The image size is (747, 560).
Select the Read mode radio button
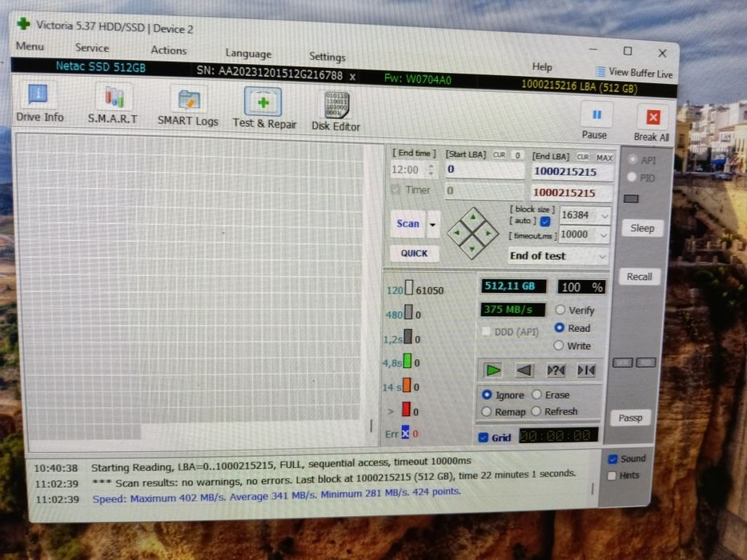[x=560, y=328]
